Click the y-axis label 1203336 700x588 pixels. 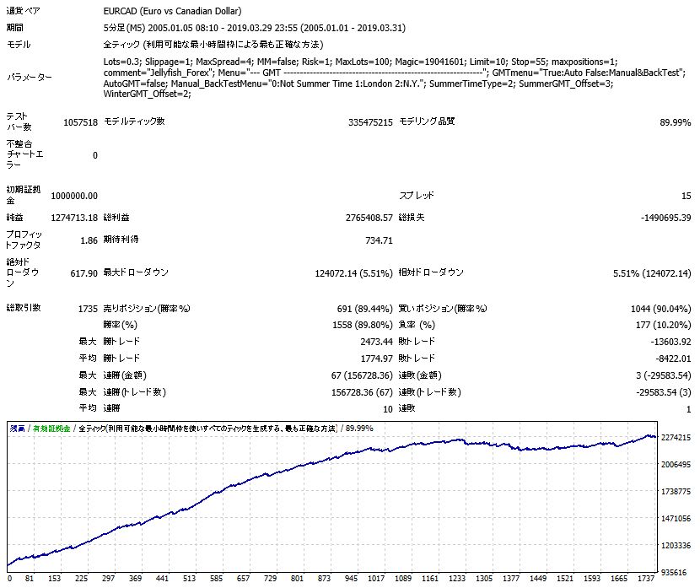676,545
